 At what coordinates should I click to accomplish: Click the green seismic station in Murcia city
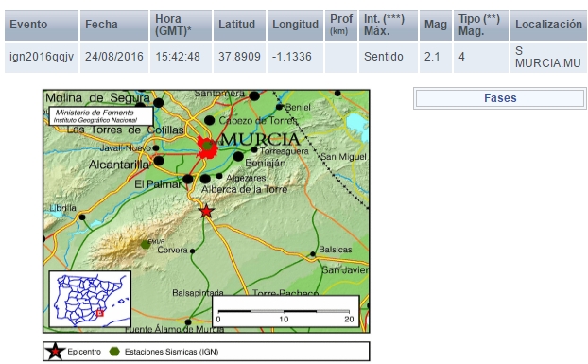click(x=207, y=146)
